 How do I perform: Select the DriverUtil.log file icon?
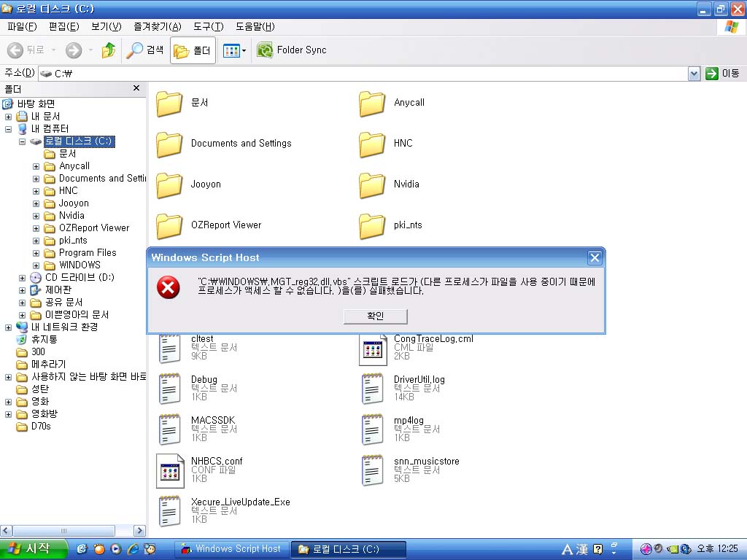(x=373, y=389)
